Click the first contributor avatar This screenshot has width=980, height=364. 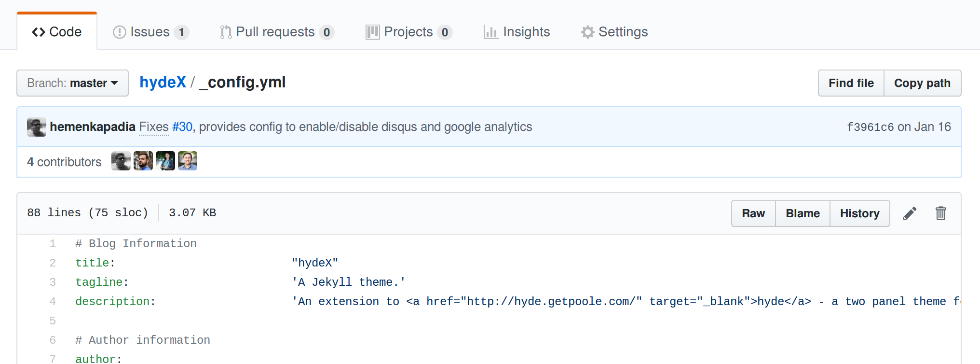coord(121,161)
